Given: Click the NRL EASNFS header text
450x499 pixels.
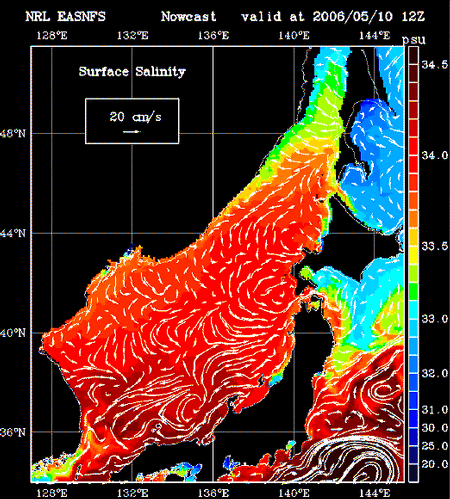Looking at the screenshot, I should click(66, 16).
